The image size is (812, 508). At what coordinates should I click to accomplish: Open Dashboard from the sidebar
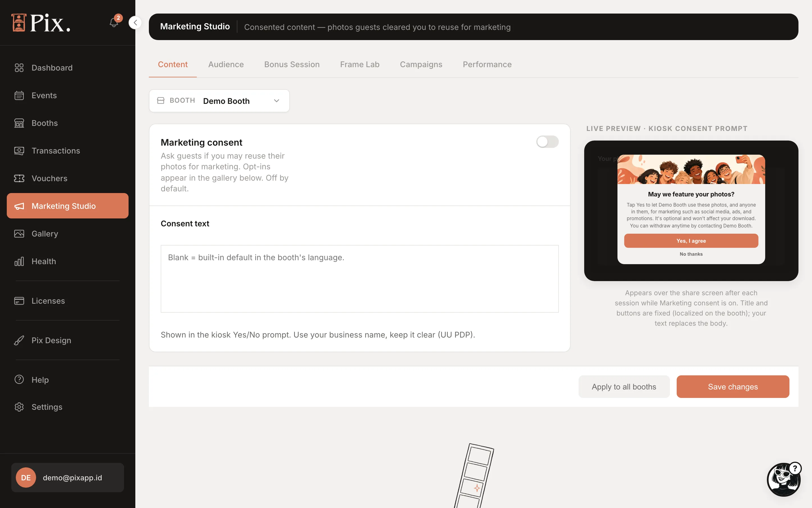pos(67,68)
